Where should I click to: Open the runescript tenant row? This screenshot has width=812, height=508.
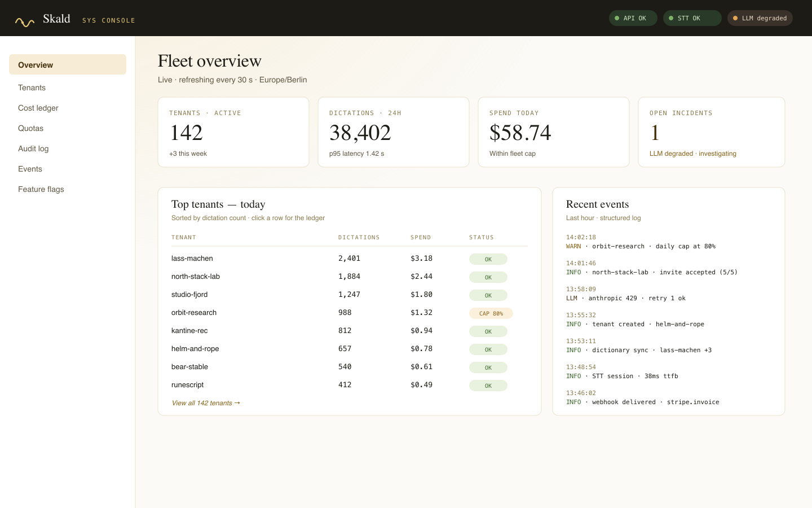tap(350, 385)
